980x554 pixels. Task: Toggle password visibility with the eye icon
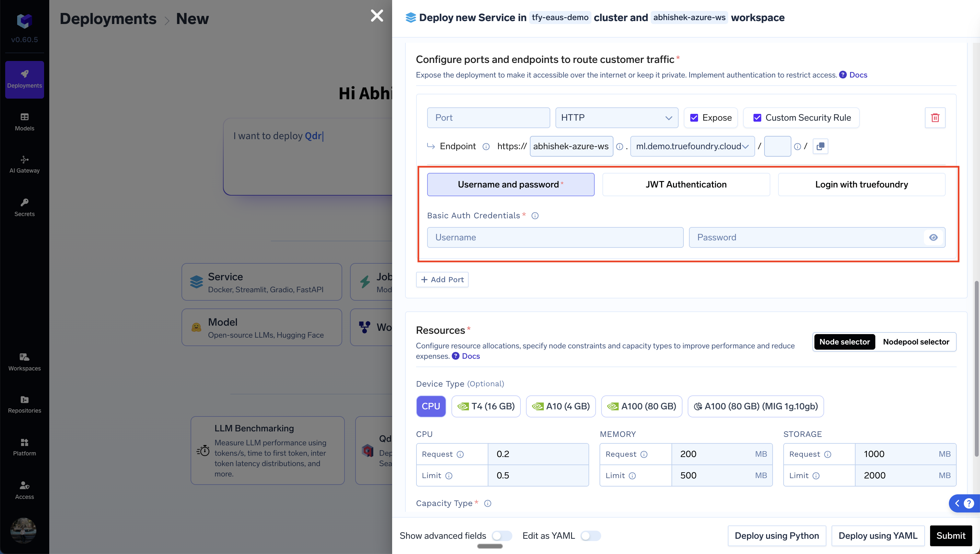click(x=933, y=238)
